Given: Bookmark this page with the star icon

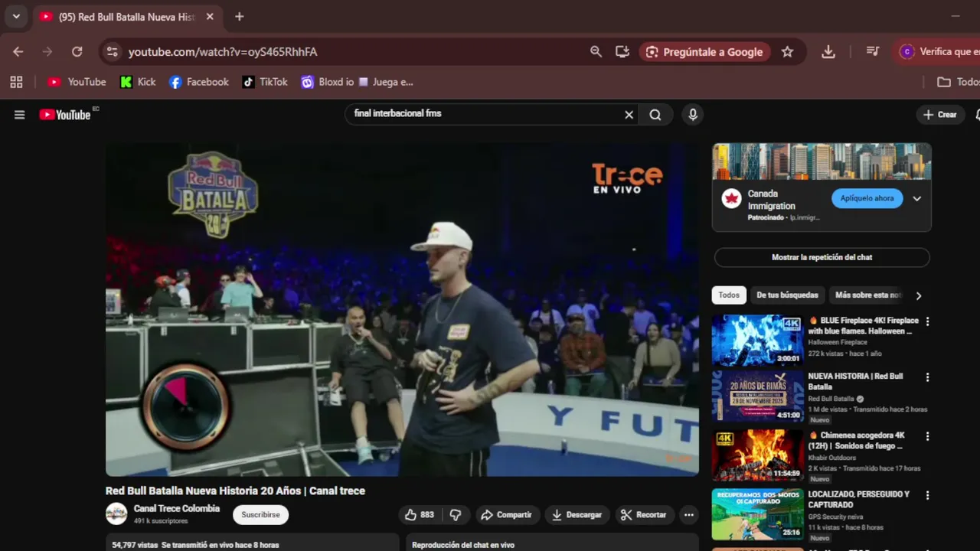Looking at the screenshot, I should coord(787,51).
